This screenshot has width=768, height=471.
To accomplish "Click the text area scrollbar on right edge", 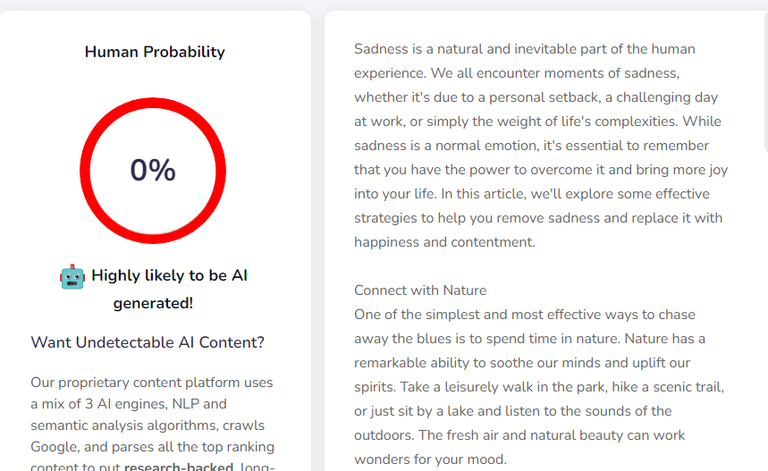I will coord(766,81).
